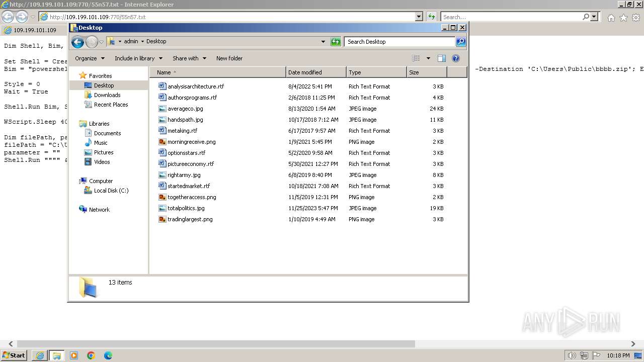Sort files by Type column header
Image resolution: width=644 pixels, height=362 pixels.
coord(376,72)
